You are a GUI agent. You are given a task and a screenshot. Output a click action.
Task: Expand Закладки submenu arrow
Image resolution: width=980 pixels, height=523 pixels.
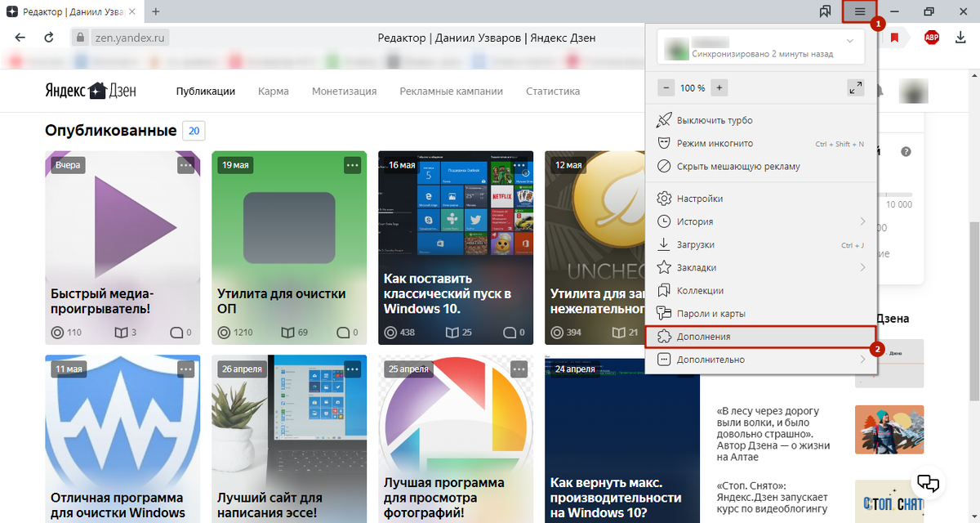pos(862,267)
